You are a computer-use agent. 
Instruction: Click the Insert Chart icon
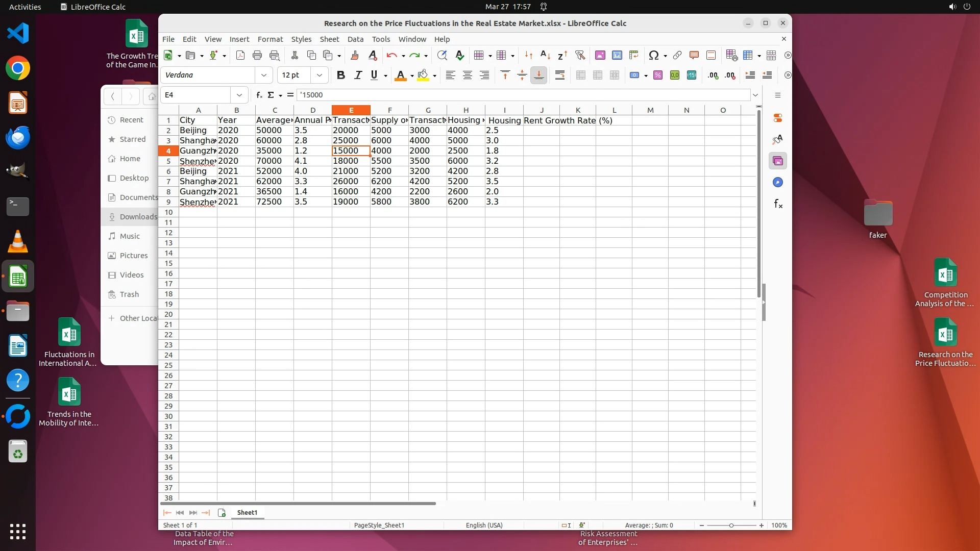coord(617,55)
